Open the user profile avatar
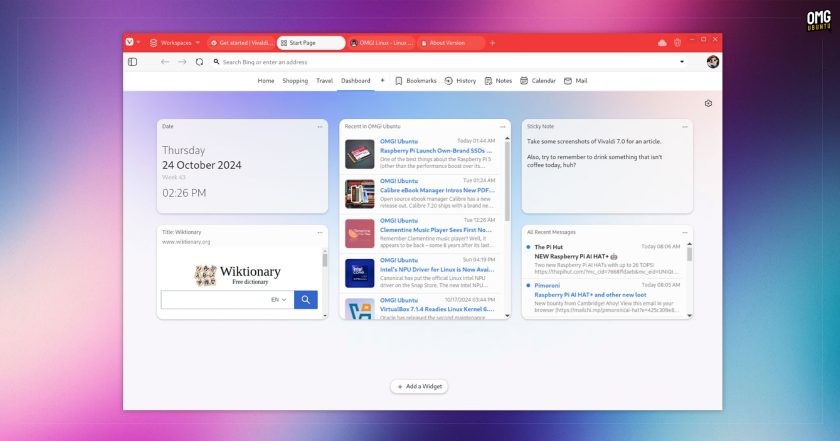This screenshot has height=441, width=840. tap(712, 62)
